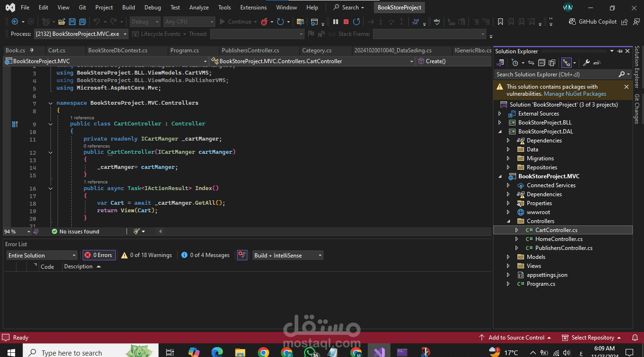Open notifications bell in status bar
Viewport: 644px width, 357px height.
(x=635, y=338)
